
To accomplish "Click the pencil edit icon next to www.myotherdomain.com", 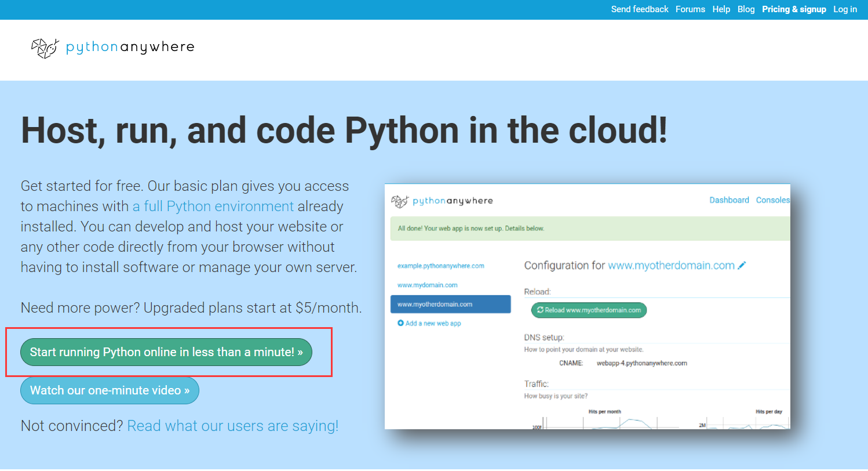I will click(x=742, y=265).
